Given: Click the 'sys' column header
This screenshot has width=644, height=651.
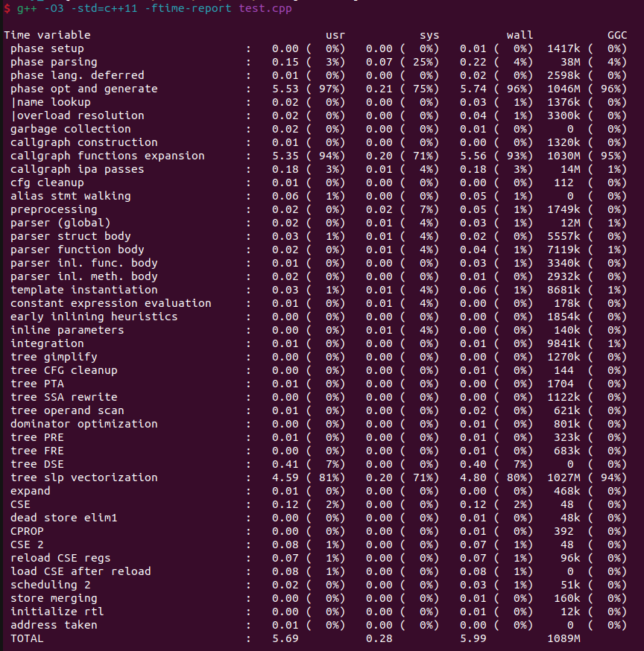Looking at the screenshot, I should [429, 35].
